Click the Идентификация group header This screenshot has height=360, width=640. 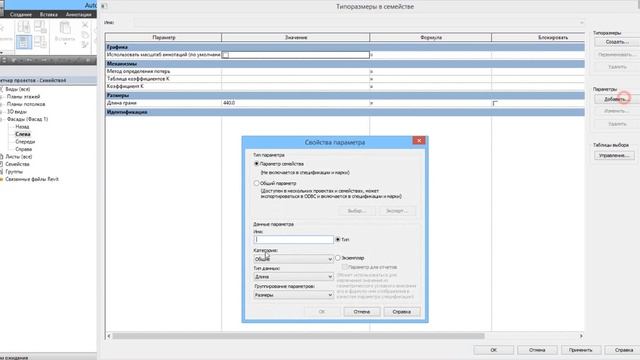click(345, 112)
